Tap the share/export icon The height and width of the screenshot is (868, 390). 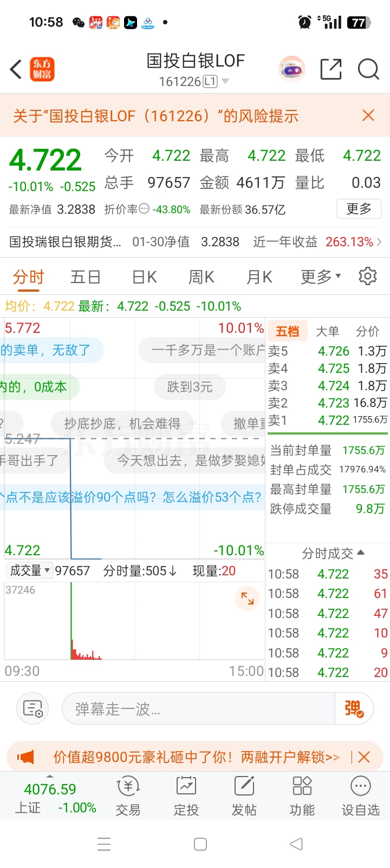coord(331,69)
